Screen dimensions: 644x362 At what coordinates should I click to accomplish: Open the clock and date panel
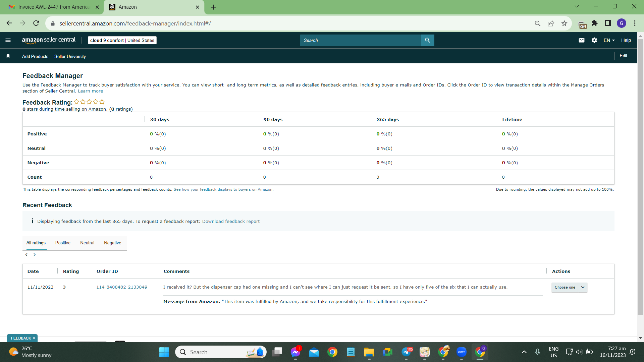(613, 352)
